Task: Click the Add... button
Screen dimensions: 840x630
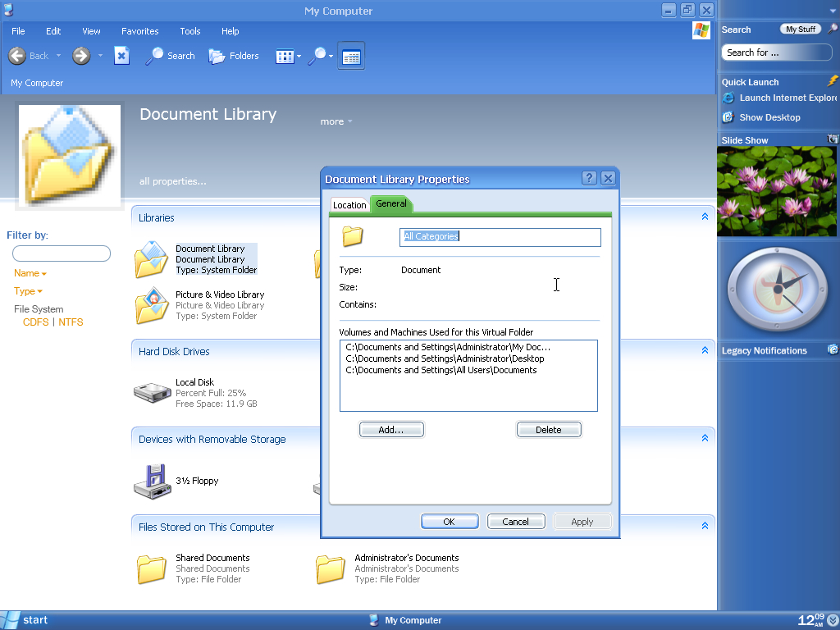Action: click(391, 430)
